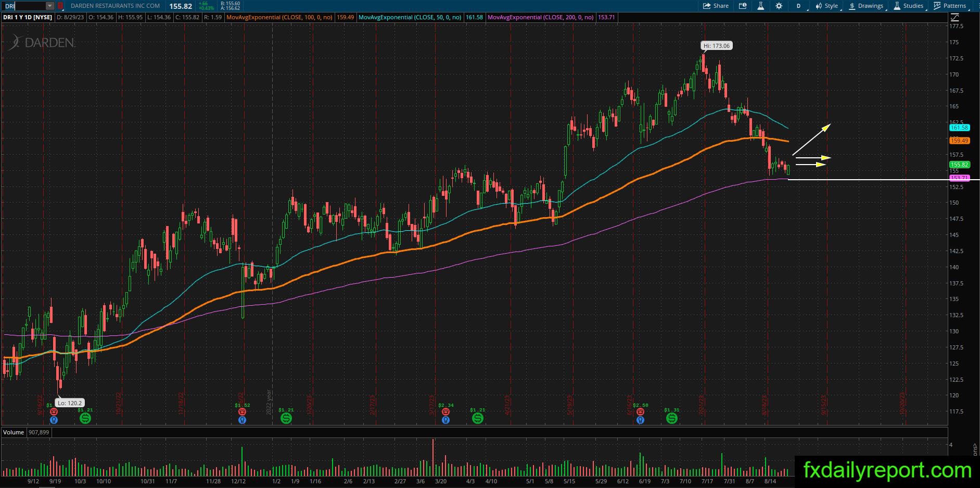Click the Lo: 120.2 price bubble
Screen dimensions: 980x488
point(69,403)
